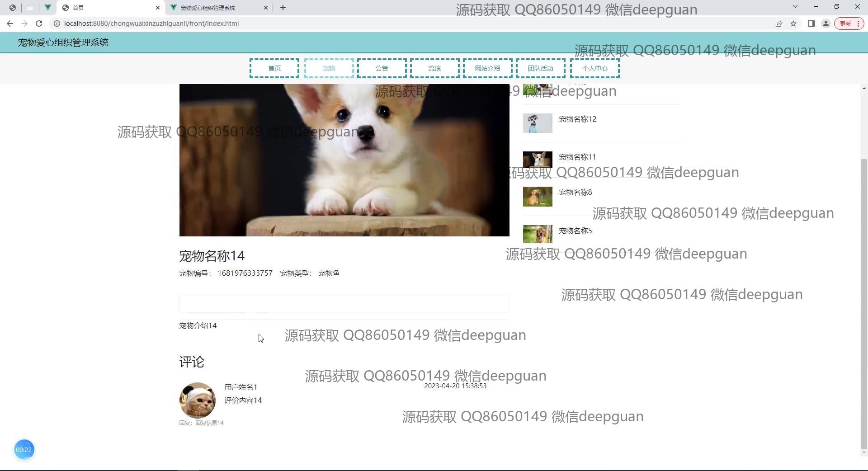Click the 宠物名称12 link text

(x=578, y=119)
